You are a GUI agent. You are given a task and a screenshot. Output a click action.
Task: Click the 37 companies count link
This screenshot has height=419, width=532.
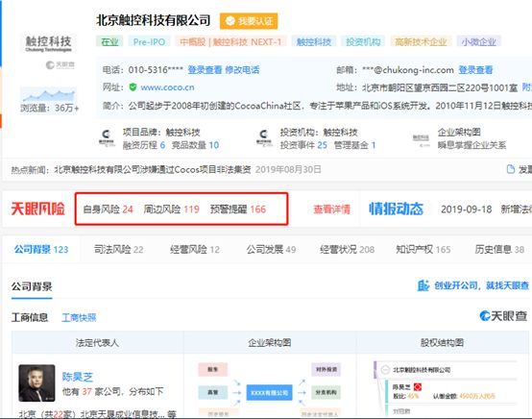coord(86,391)
